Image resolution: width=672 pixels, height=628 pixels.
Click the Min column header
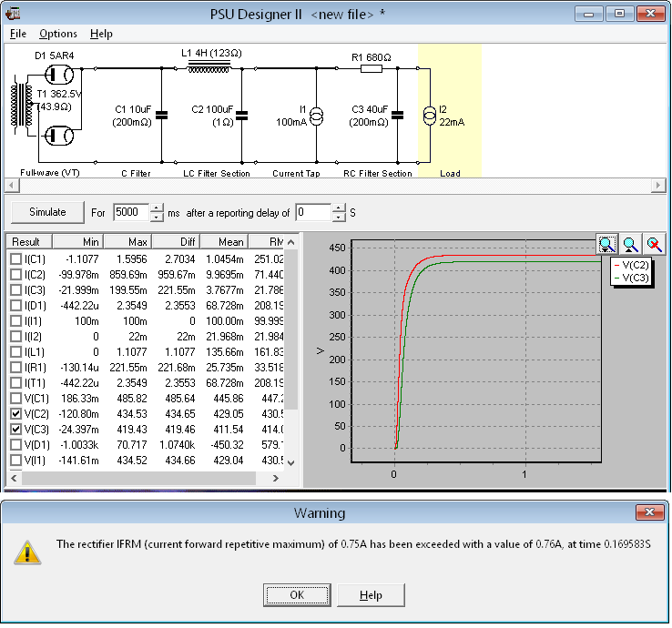tap(77, 241)
